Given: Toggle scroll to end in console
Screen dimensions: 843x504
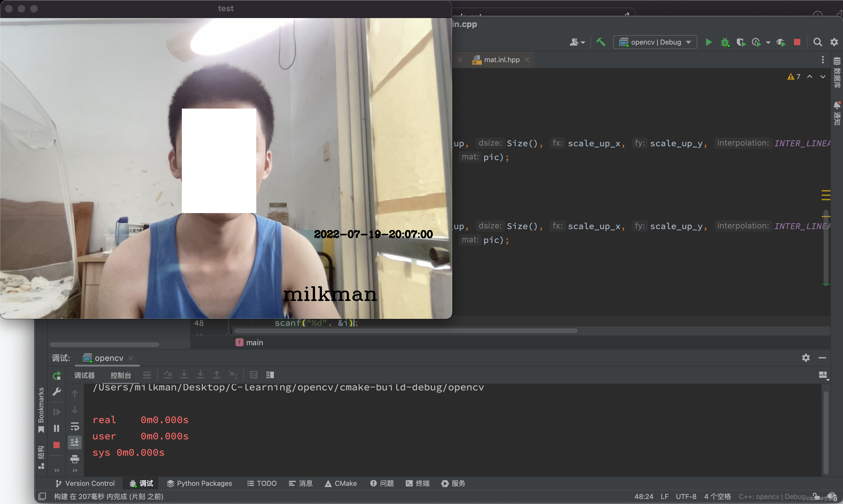Looking at the screenshot, I should [74, 442].
